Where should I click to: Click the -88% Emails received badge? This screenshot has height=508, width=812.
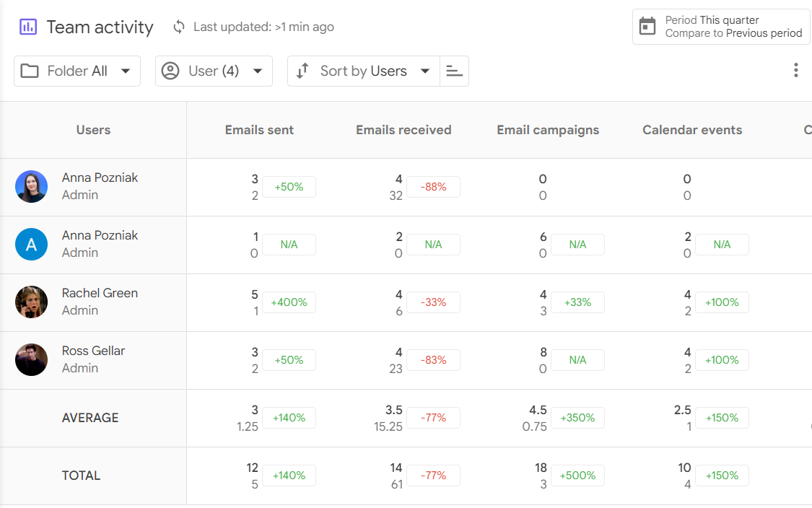point(433,186)
